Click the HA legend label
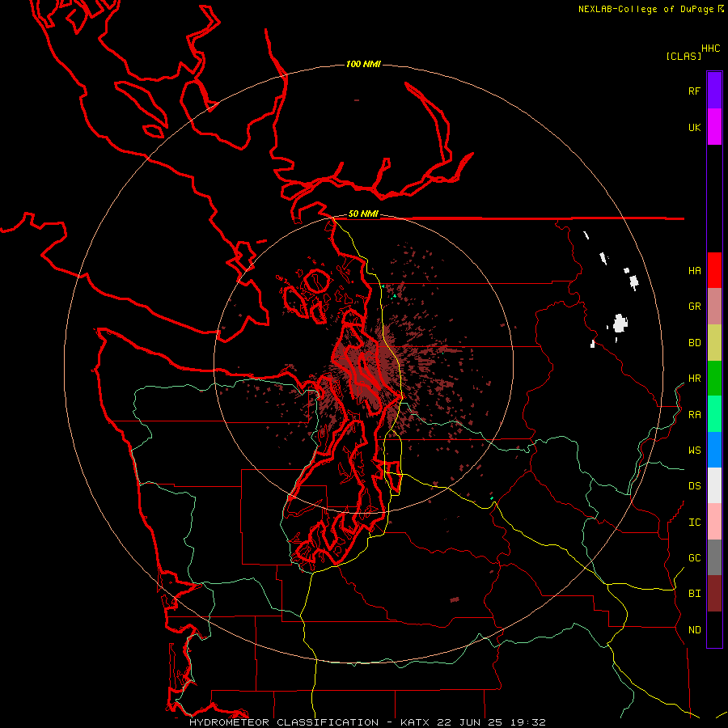Image resolution: width=728 pixels, height=728 pixels. click(x=694, y=270)
